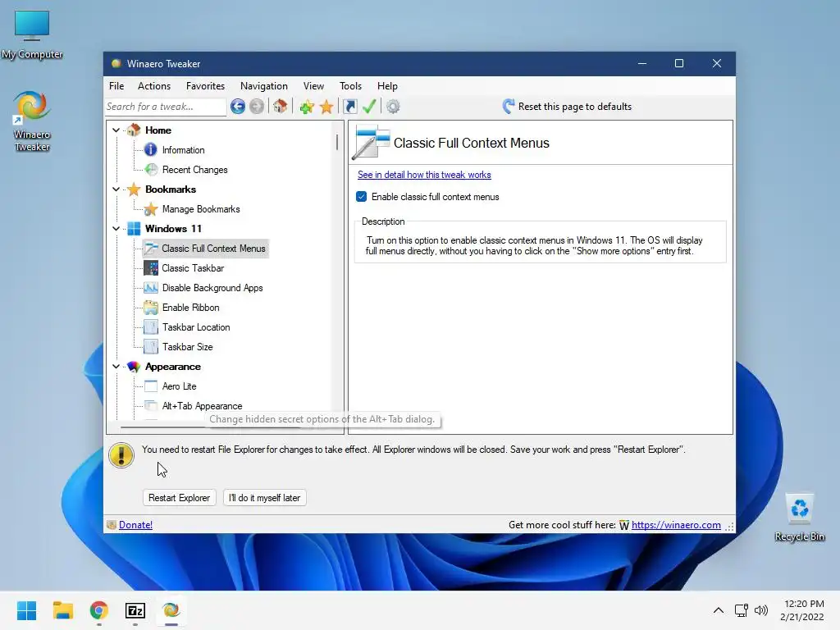Click the Manage Bookmarks star icon
Image resolution: width=840 pixels, height=630 pixels.
151,209
